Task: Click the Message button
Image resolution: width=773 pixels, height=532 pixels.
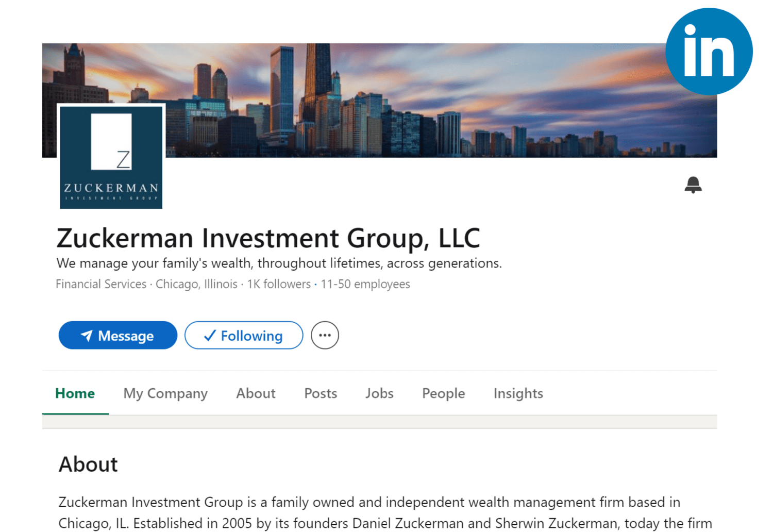Action: (x=117, y=335)
